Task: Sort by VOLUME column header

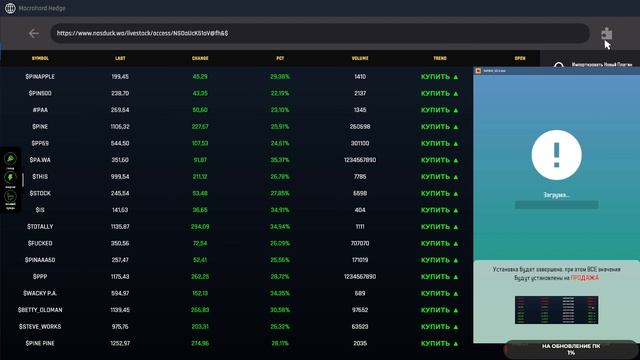Action: (x=360, y=58)
